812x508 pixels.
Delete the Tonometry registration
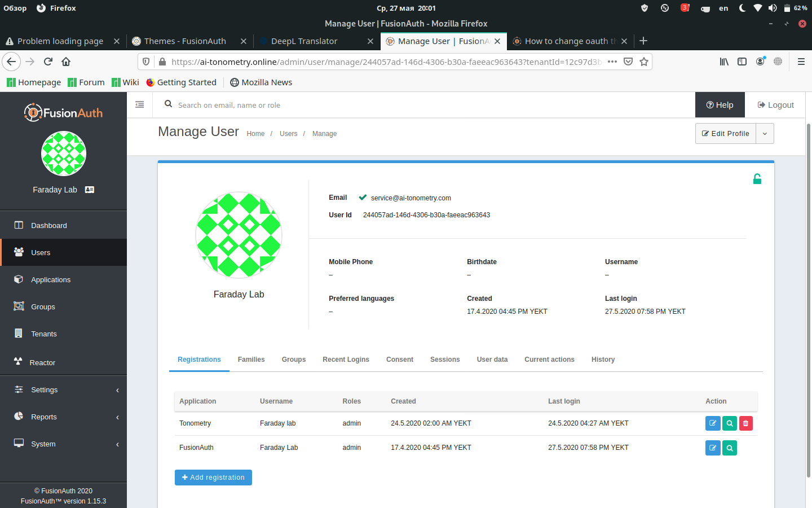tap(745, 423)
